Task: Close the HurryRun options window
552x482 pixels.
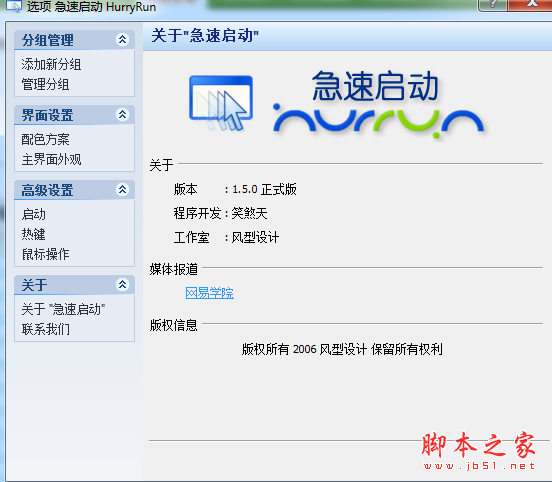Action: coord(530,5)
